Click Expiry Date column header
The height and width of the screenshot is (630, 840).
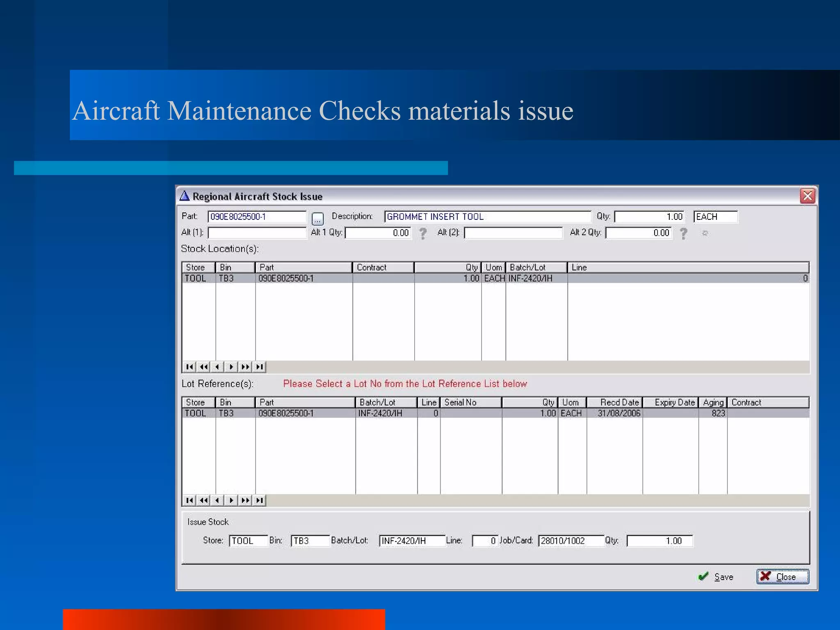[671, 402]
